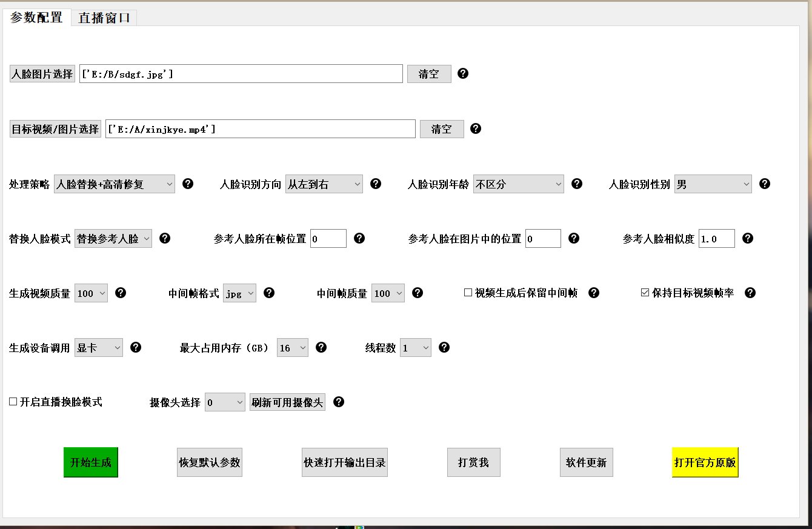This screenshot has height=529, width=812.
Task: View help for 人脸识别方向 setting
Action: tap(376, 184)
